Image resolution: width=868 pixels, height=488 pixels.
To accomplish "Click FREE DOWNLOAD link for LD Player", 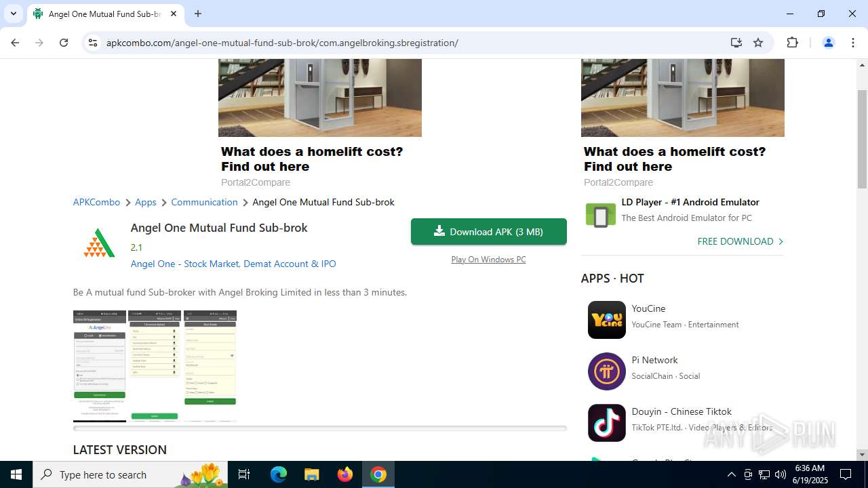I will coord(740,241).
